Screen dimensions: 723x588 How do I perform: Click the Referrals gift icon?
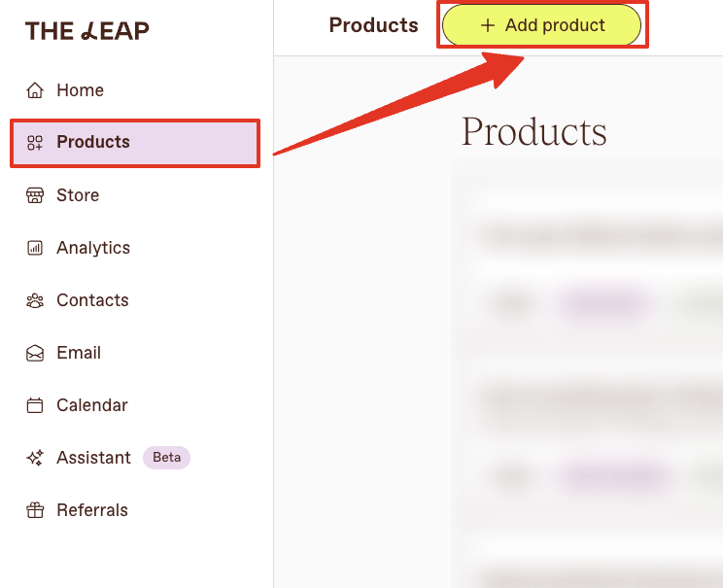pos(35,510)
